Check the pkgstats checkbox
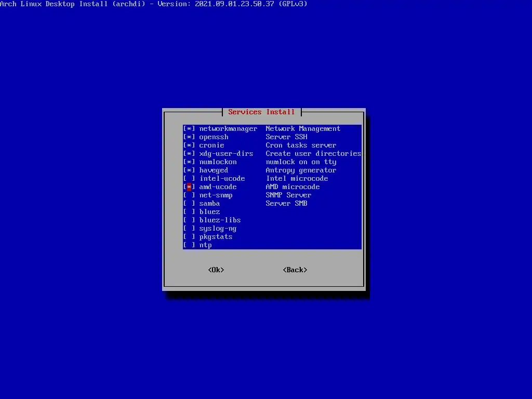The image size is (532, 399). click(189, 237)
